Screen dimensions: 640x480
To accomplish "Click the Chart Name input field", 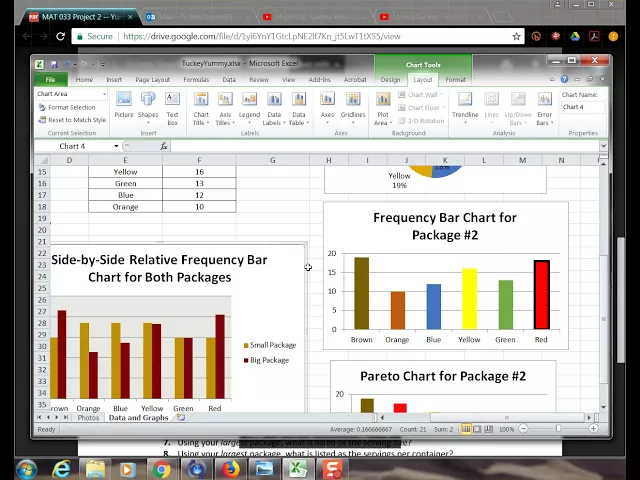I will pyautogui.click(x=582, y=107).
